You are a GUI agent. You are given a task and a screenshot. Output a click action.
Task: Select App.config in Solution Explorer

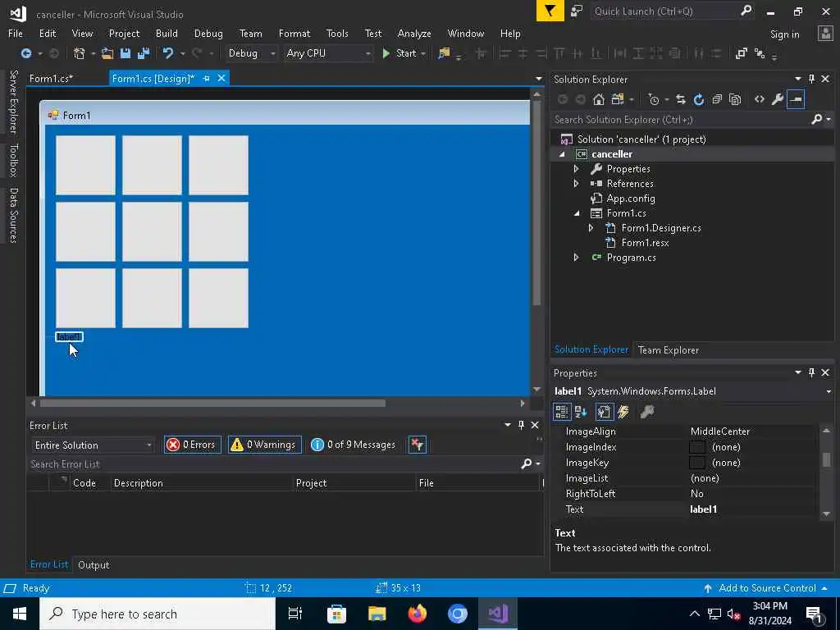(x=631, y=199)
